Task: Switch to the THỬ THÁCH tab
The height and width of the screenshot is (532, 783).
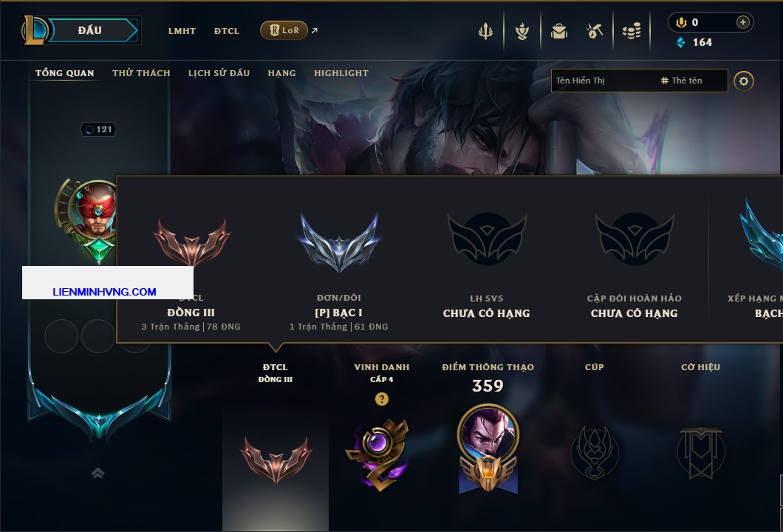Action: pos(141,73)
